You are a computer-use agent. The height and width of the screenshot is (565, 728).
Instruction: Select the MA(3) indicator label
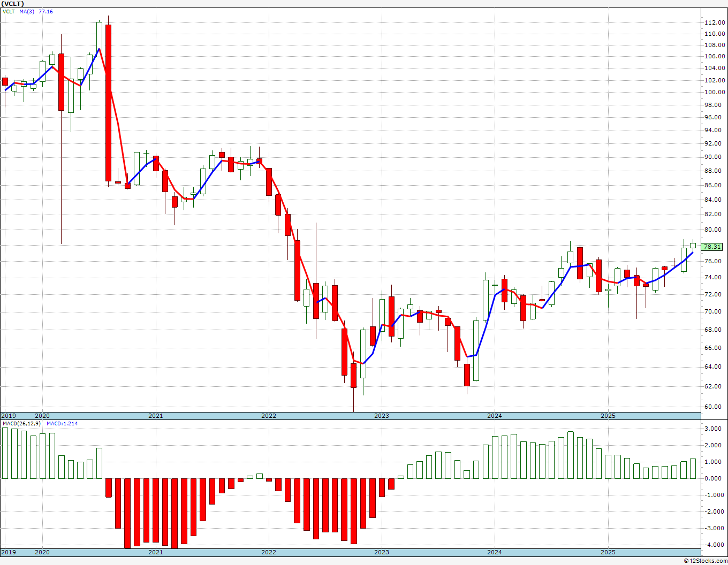[x=27, y=12]
